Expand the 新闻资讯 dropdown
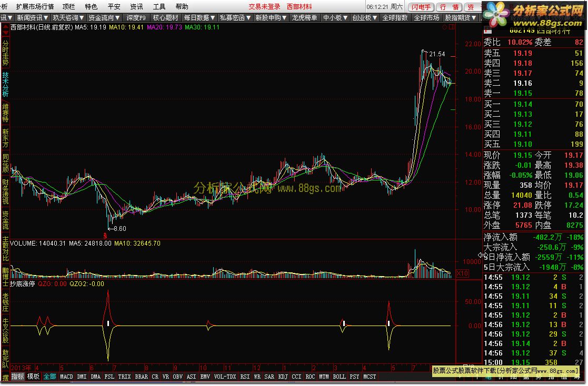 (x=33, y=17)
